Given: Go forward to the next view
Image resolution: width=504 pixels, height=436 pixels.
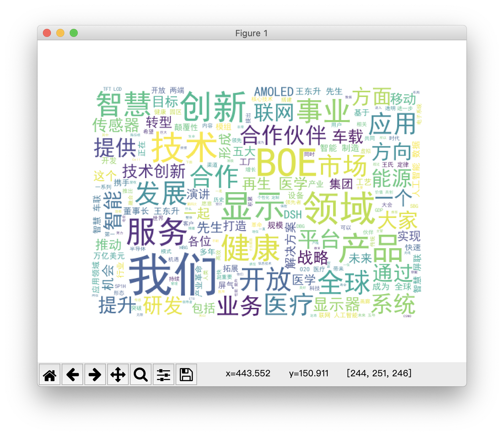Looking at the screenshot, I should (x=95, y=374).
